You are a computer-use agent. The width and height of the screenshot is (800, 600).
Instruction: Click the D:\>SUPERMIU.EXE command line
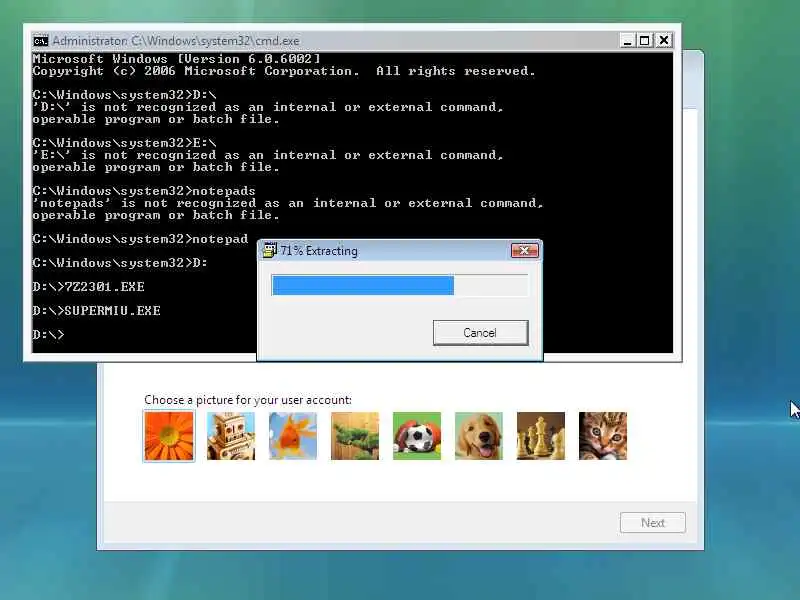click(x=96, y=311)
